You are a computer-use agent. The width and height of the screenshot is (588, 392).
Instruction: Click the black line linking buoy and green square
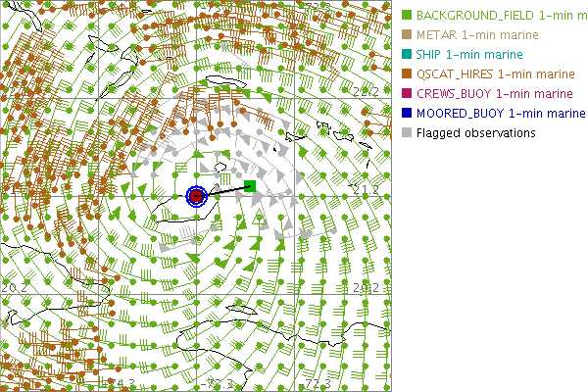click(225, 190)
